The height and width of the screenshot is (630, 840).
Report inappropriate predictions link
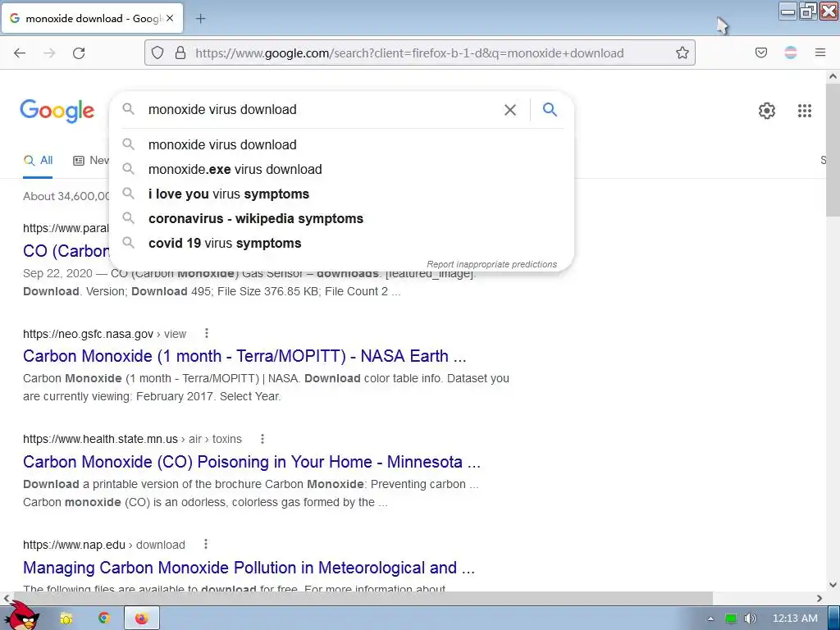point(491,264)
